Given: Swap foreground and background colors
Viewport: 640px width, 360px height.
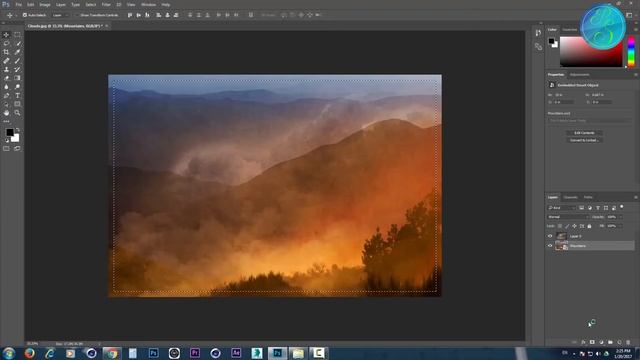Looking at the screenshot, I should [18, 130].
